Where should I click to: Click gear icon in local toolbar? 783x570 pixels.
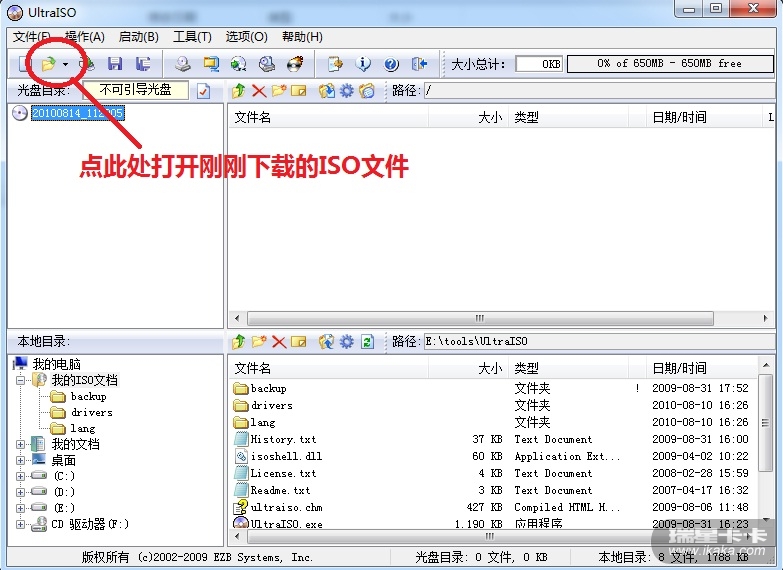(x=347, y=342)
